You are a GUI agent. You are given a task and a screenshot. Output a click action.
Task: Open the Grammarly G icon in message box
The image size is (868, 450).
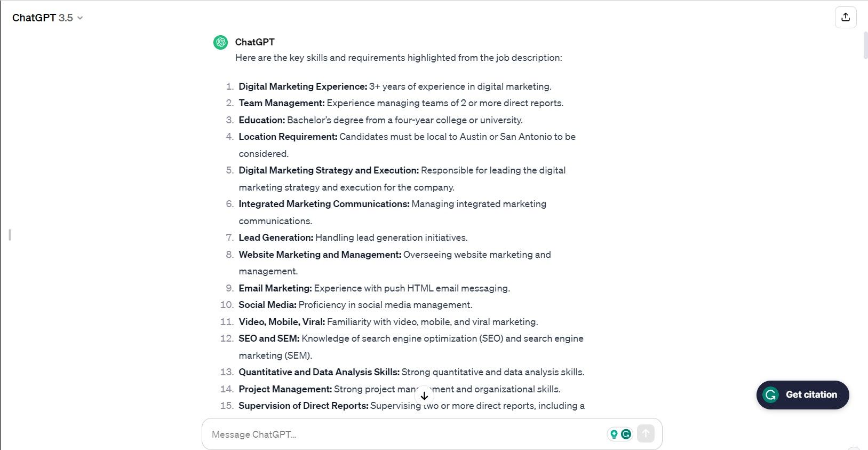[626, 434]
